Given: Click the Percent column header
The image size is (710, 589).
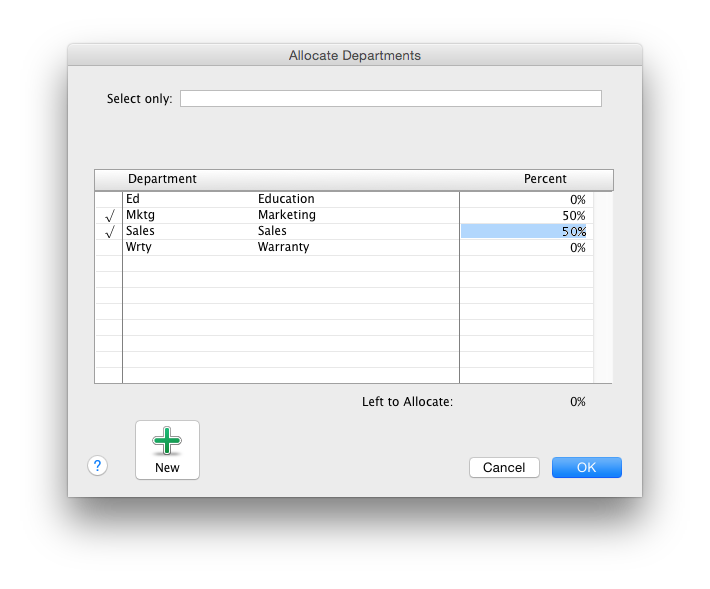Looking at the screenshot, I should 545,179.
